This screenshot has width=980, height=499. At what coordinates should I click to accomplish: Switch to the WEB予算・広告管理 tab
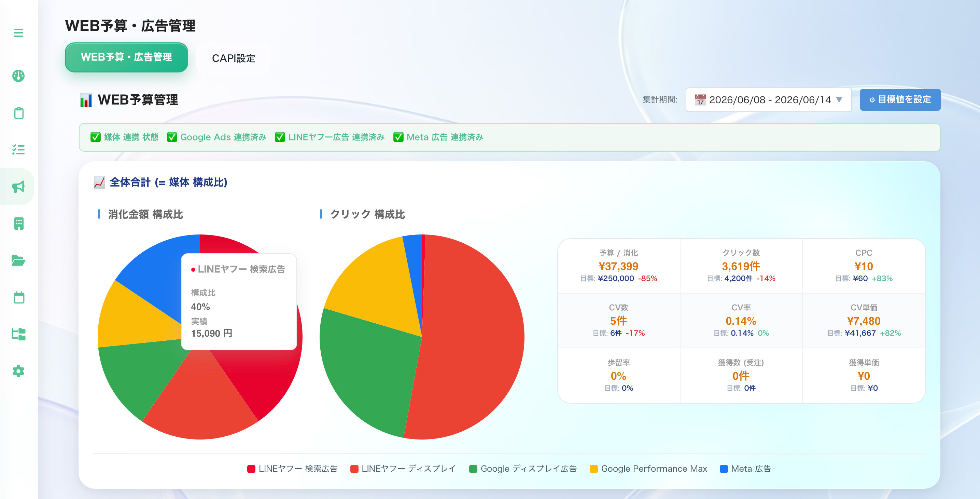point(126,57)
